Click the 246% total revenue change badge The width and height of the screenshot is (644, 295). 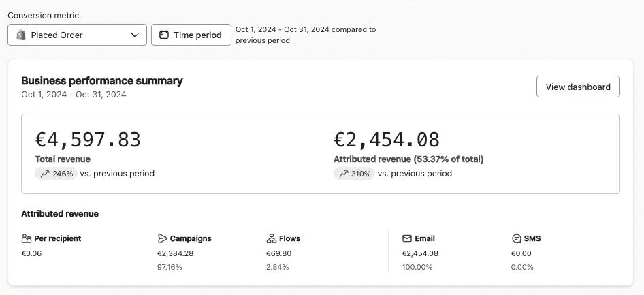click(56, 174)
